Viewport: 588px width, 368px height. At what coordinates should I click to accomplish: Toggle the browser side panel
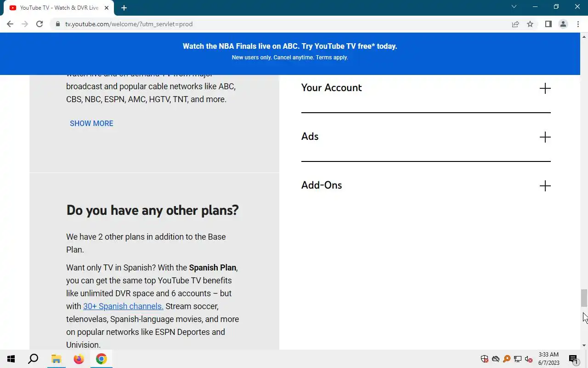point(548,24)
